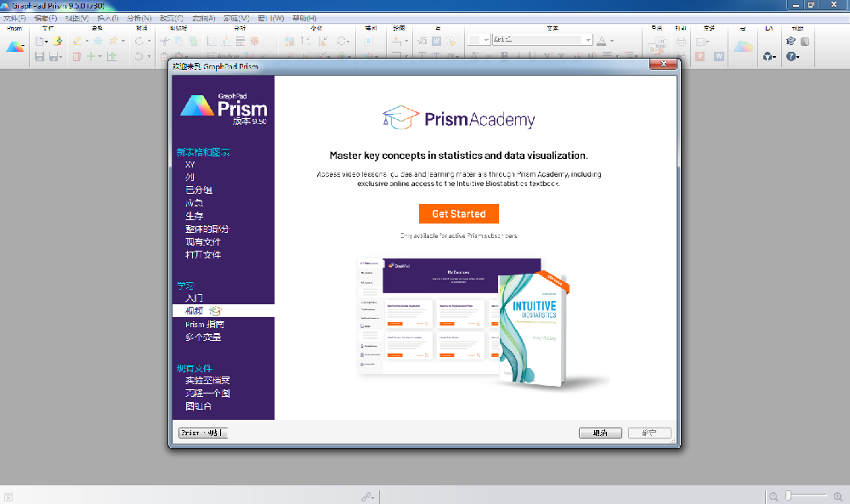The height and width of the screenshot is (504, 850).
Task: Select the graph portfolio (图组合) item
Action: tap(198, 406)
